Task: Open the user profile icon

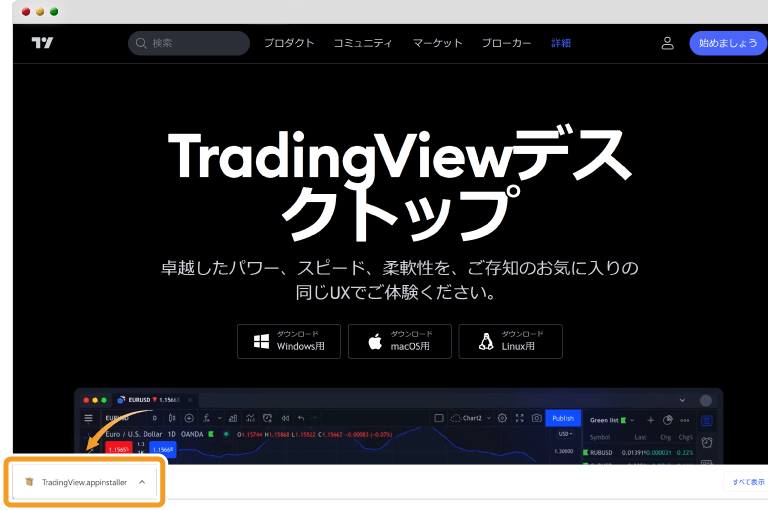Action: [668, 43]
